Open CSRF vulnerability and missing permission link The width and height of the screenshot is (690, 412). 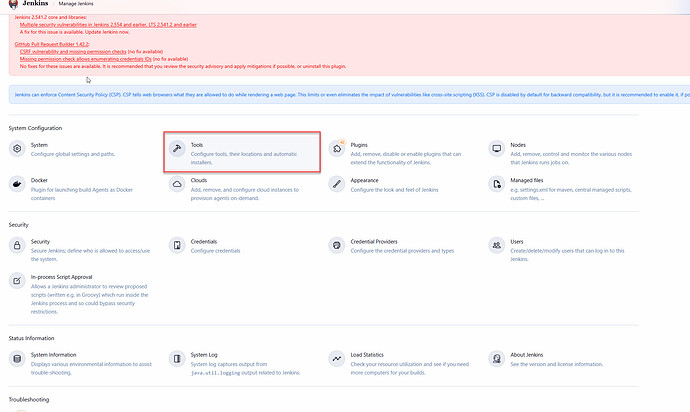tap(73, 52)
